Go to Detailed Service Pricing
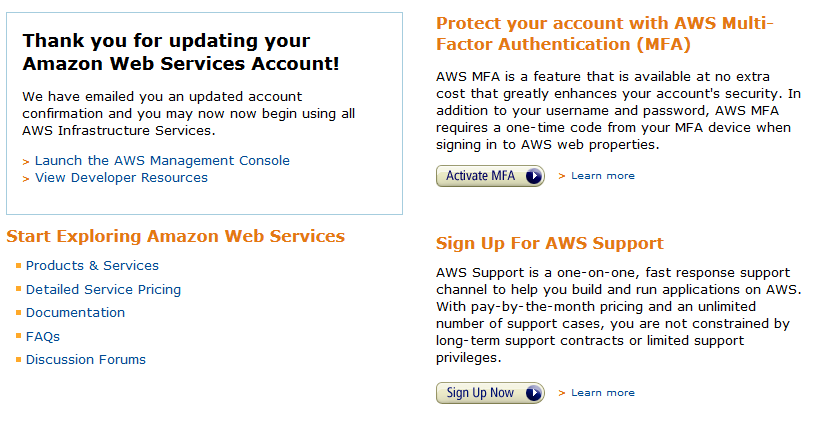This screenshot has width=830, height=430. 104,290
